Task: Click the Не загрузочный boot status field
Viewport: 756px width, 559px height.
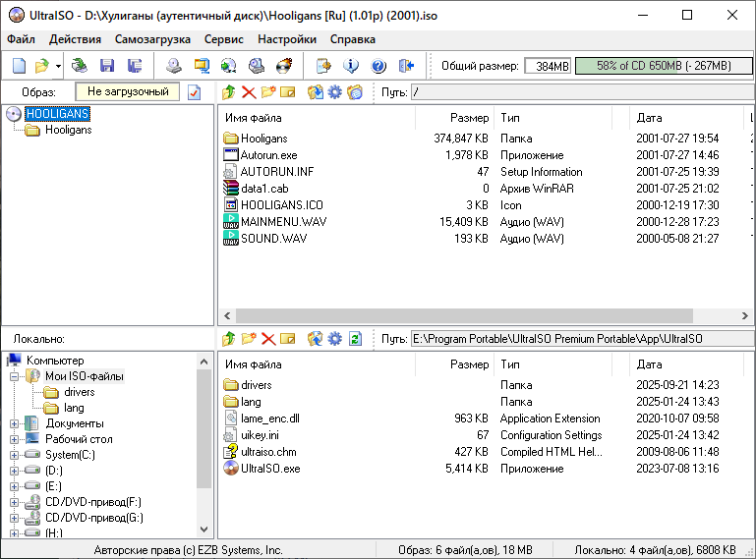Action: (128, 91)
